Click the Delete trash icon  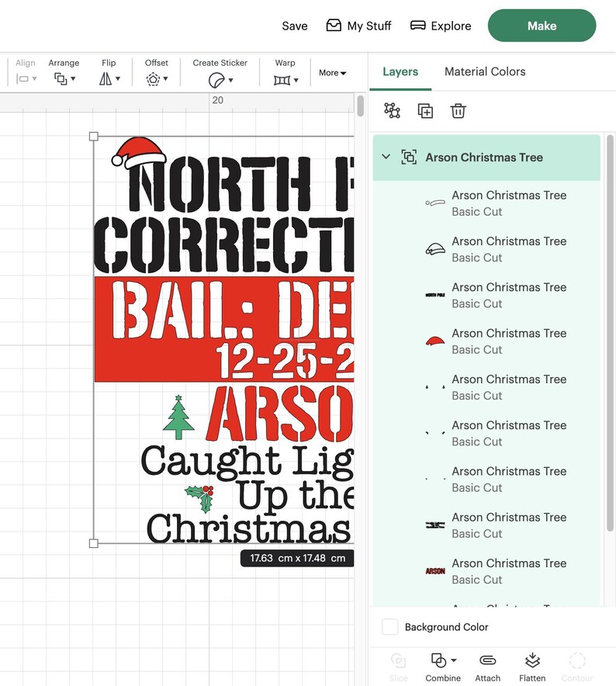click(x=458, y=111)
